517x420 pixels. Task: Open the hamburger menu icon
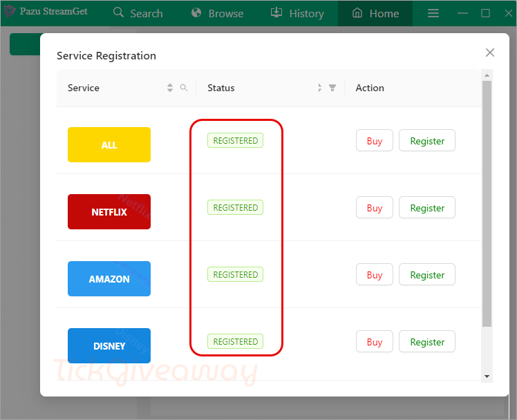click(x=433, y=13)
